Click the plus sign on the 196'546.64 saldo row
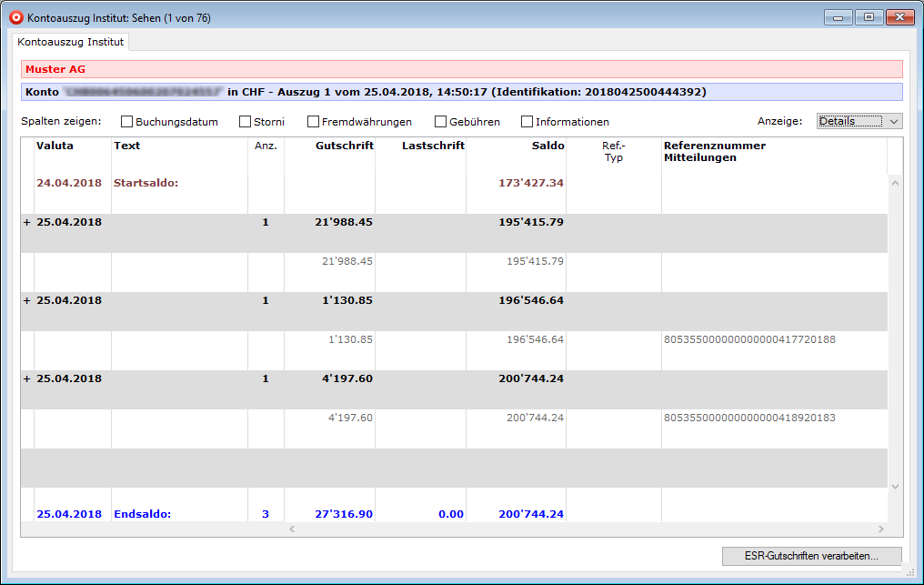The width and height of the screenshot is (924, 585). pyautogui.click(x=26, y=300)
